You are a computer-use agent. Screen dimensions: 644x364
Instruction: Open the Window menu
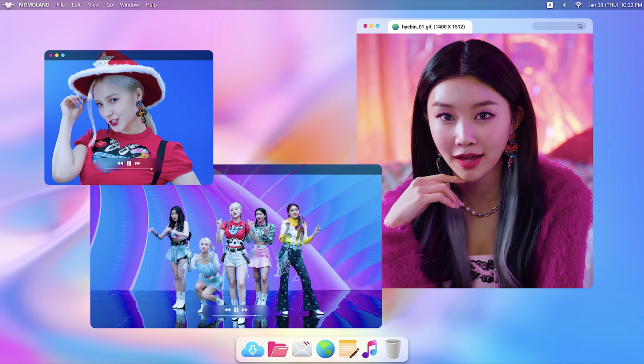[x=129, y=5]
